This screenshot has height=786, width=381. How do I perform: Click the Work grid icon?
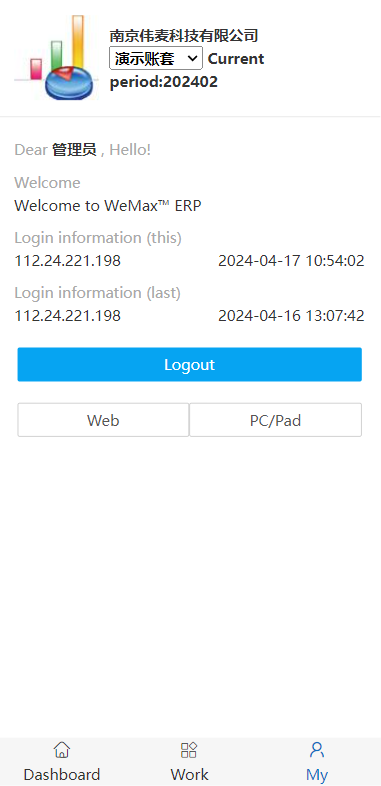(189, 750)
